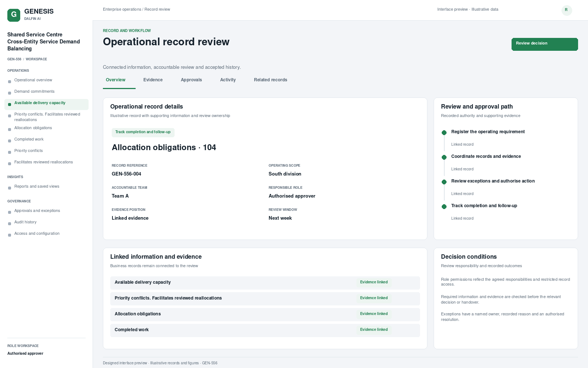
Task: Click Linked record under Track completion and follow-up step
Action: (x=462, y=219)
